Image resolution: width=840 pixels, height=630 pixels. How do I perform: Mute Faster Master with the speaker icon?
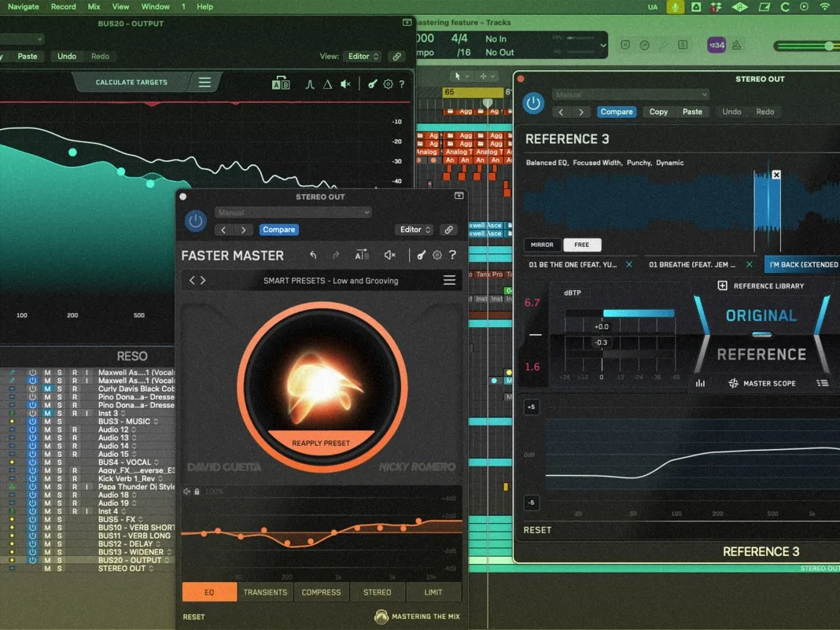point(390,256)
